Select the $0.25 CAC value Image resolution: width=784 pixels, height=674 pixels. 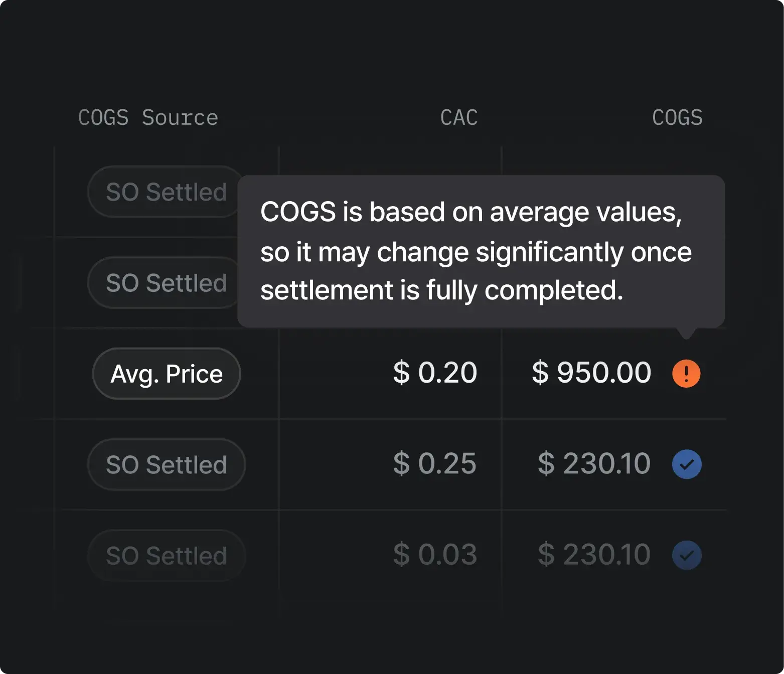[x=435, y=463]
